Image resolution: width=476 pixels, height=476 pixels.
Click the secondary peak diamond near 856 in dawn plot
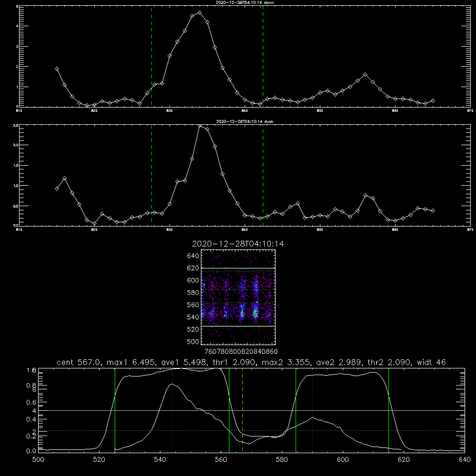[365, 74]
